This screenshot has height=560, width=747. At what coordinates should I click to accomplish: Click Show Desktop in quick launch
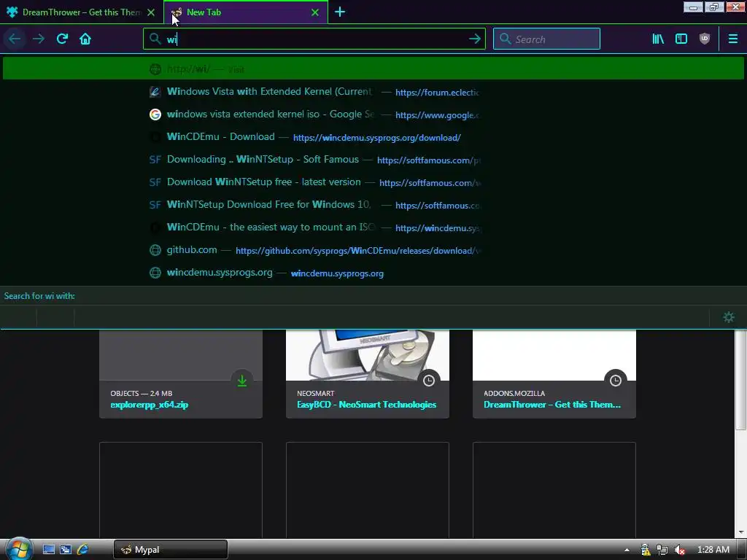pos(49,550)
